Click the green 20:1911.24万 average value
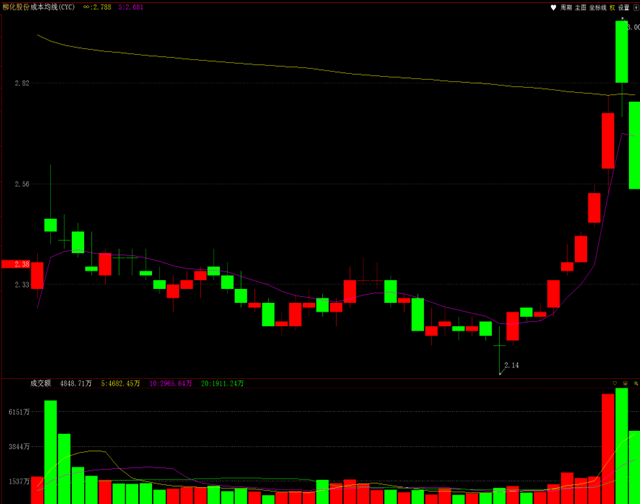Viewport: 640px width, 504px height. 222,383
